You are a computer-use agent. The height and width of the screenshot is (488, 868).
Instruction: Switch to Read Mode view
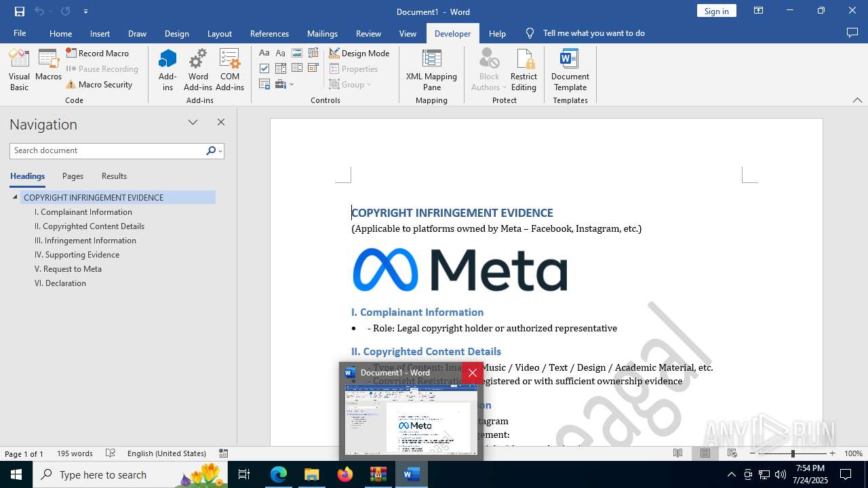677,453
